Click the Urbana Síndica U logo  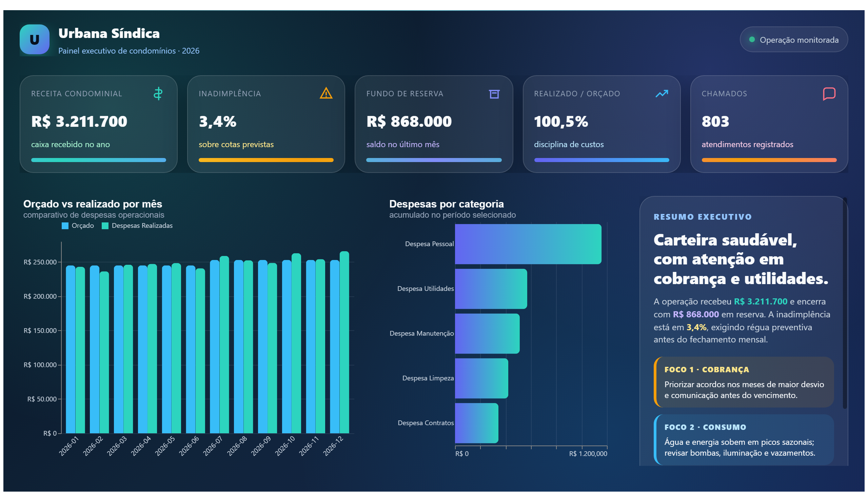(x=34, y=39)
